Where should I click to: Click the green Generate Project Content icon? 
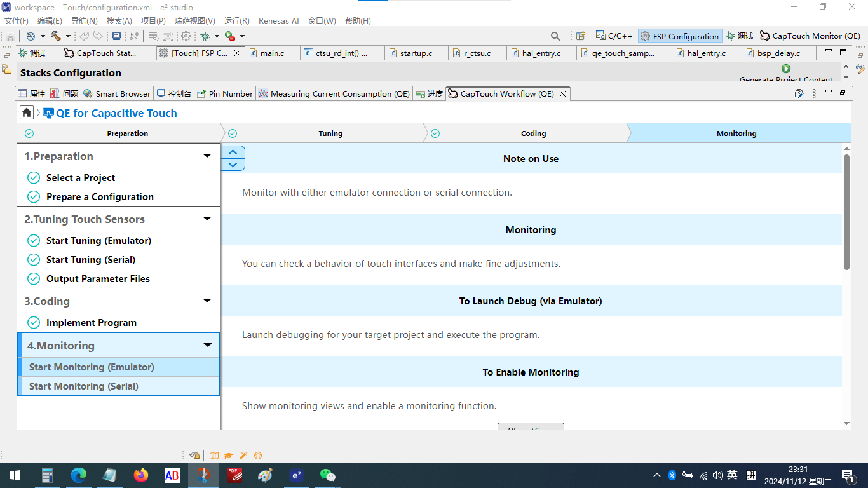(786, 69)
